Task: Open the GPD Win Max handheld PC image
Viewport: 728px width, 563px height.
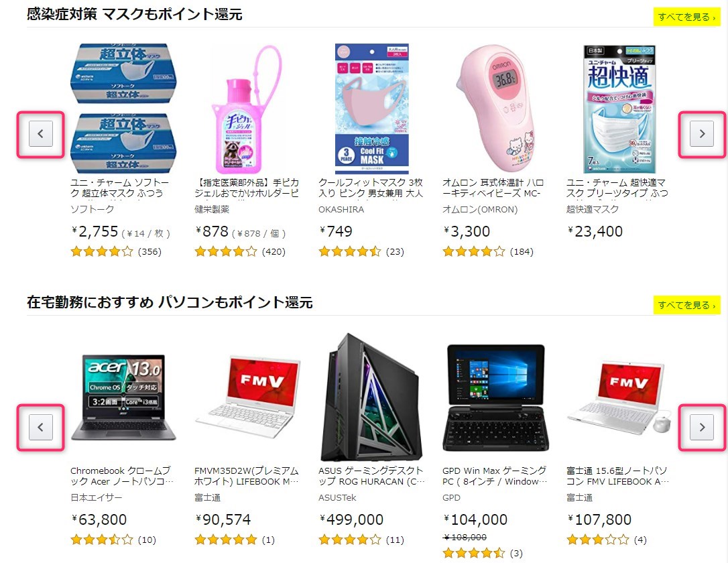Action: click(x=495, y=397)
